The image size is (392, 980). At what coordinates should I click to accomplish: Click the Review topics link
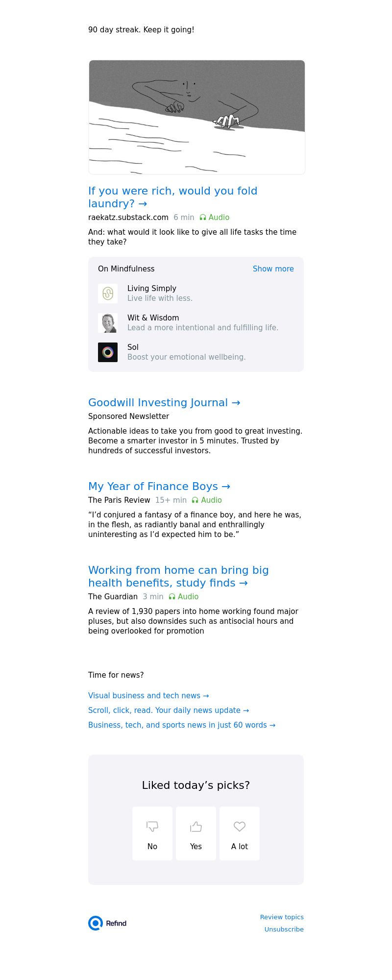point(282,917)
